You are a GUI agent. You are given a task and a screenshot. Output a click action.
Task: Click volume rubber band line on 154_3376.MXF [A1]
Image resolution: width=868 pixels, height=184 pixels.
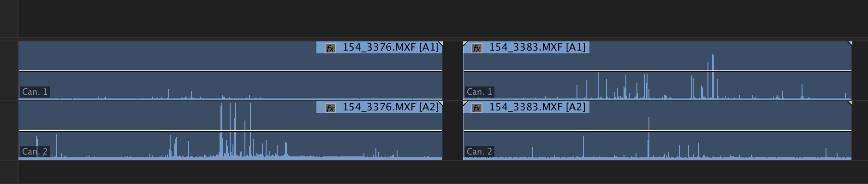[184, 71]
